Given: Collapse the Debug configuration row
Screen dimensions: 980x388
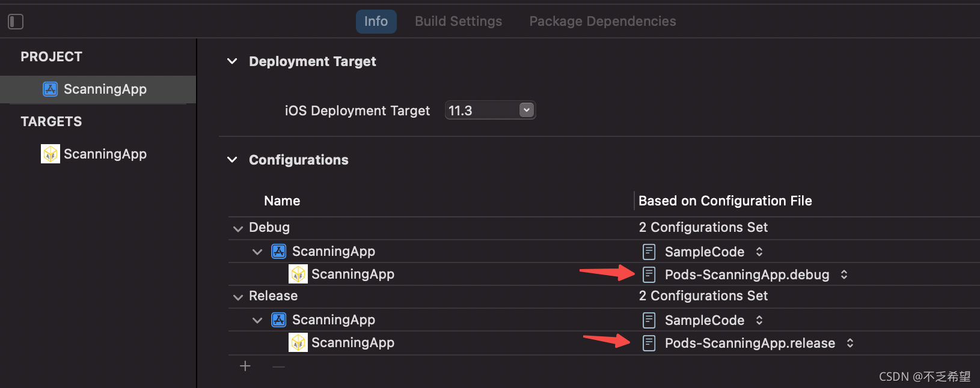Looking at the screenshot, I should (238, 228).
